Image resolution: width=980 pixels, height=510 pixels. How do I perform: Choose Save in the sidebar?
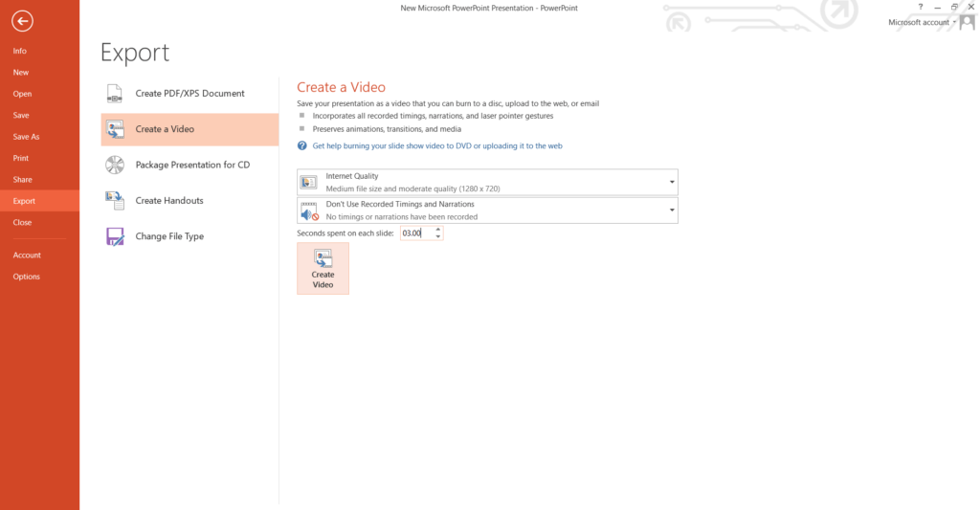(x=21, y=115)
